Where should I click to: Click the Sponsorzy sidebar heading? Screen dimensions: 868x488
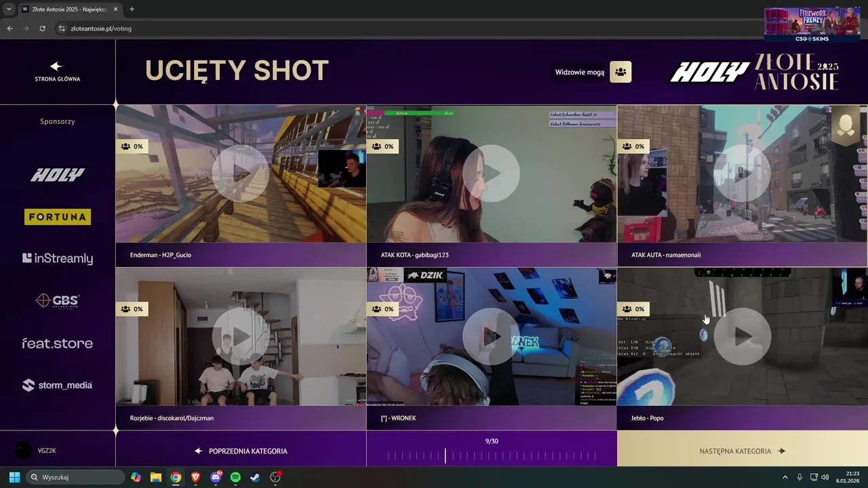click(58, 121)
